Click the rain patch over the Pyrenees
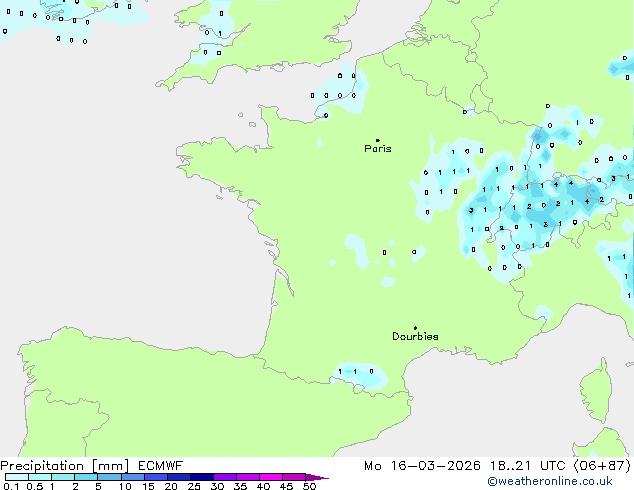This screenshot has width=634, height=490. point(356,373)
